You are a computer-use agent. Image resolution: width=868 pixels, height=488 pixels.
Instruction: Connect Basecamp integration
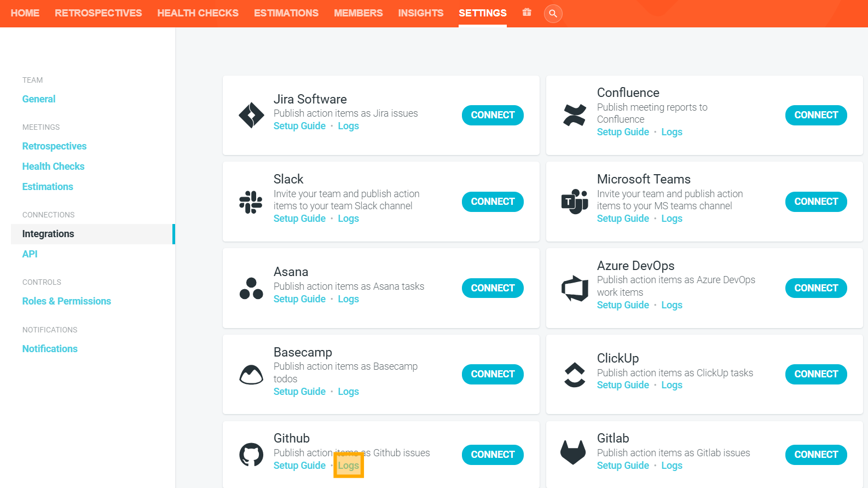[493, 374]
